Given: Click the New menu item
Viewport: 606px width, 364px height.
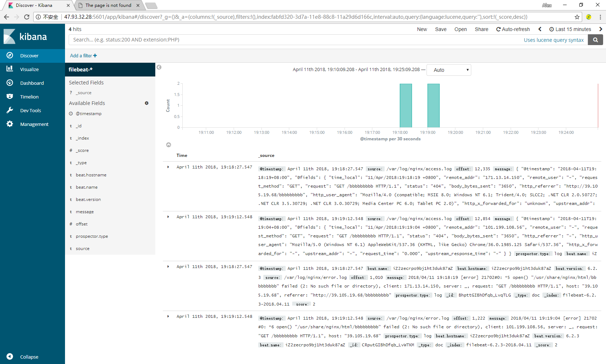Looking at the screenshot, I should point(422,29).
